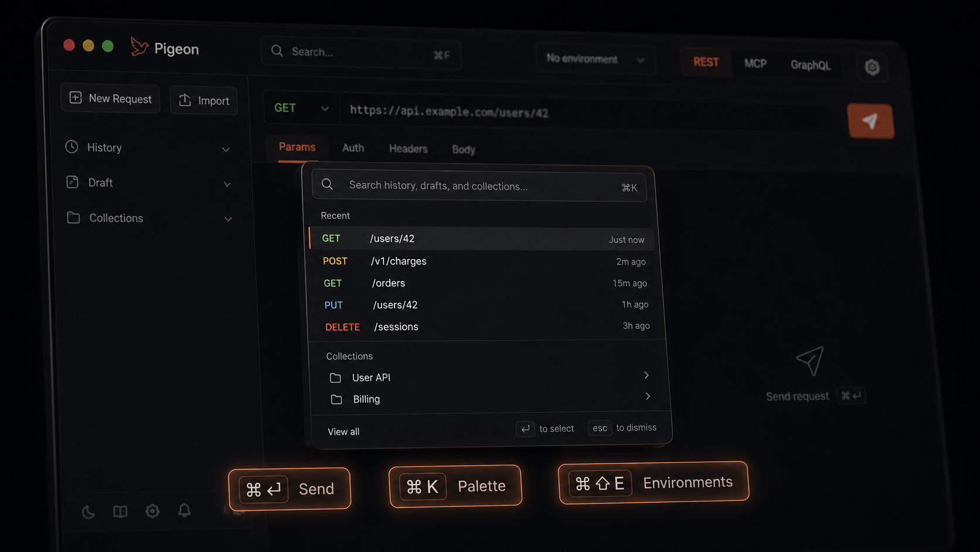The height and width of the screenshot is (552, 980).
Task: Open the GET method dropdown
Action: pyautogui.click(x=301, y=108)
